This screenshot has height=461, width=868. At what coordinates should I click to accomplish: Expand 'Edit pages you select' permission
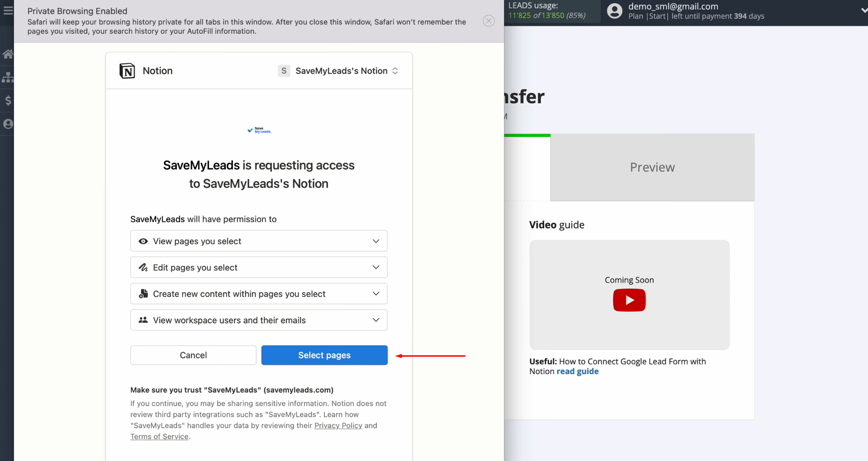click(x=259, y=267)
